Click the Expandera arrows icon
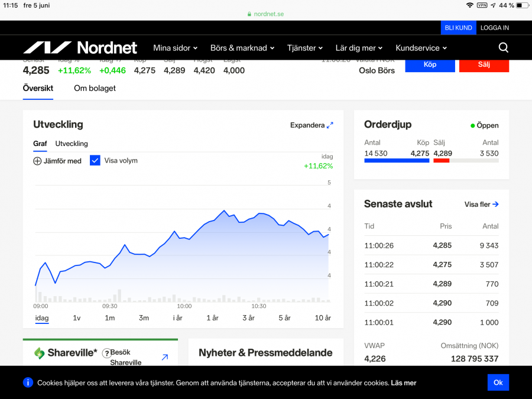 coord(330,125)
